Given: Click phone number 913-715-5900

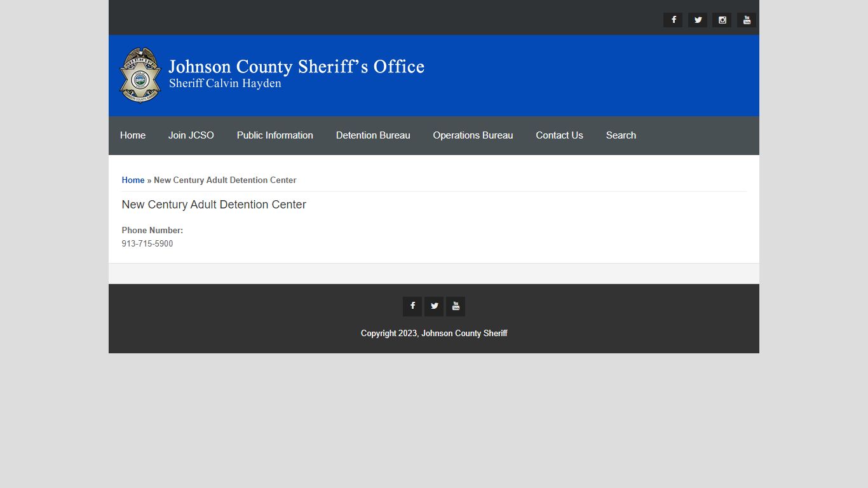Looking at the screenshot, I should point(147,244).
